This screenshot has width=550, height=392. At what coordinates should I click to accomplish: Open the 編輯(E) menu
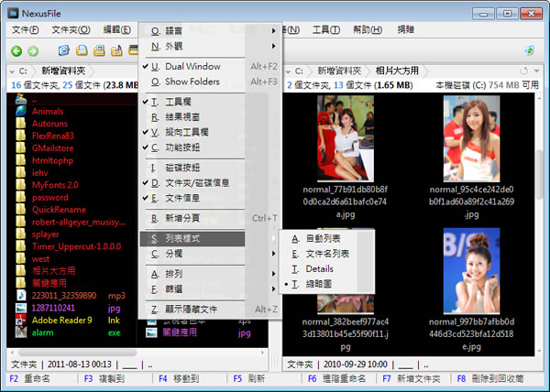click(x=116, y=30)
